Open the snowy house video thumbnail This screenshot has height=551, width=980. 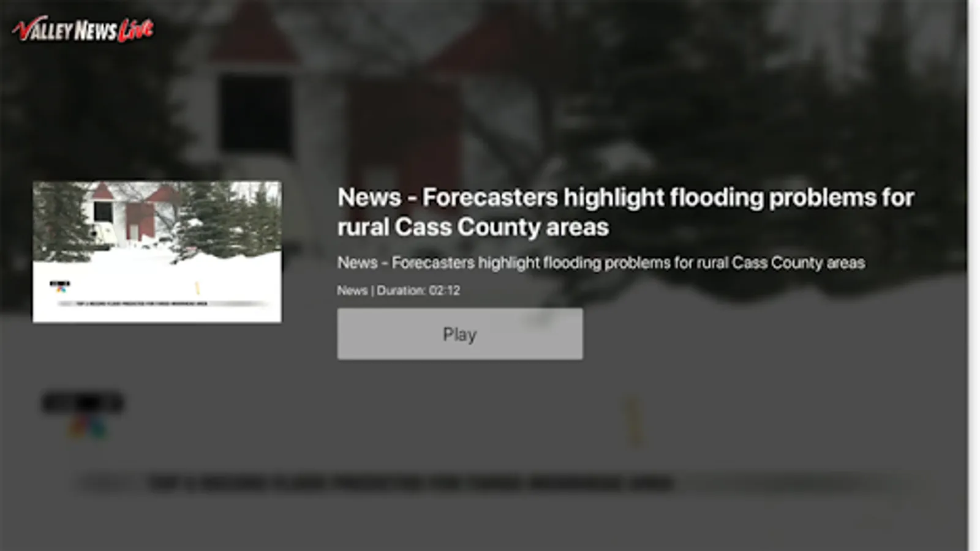(x=157, y=252)
